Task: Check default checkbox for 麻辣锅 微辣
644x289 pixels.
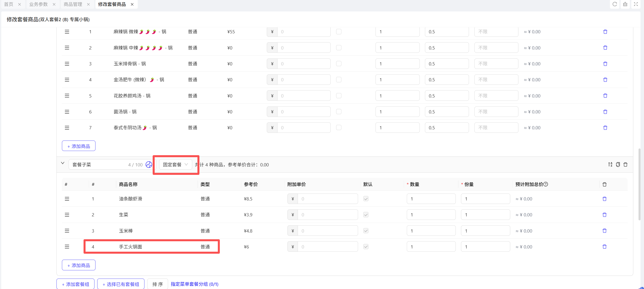Action: [338, 32]
